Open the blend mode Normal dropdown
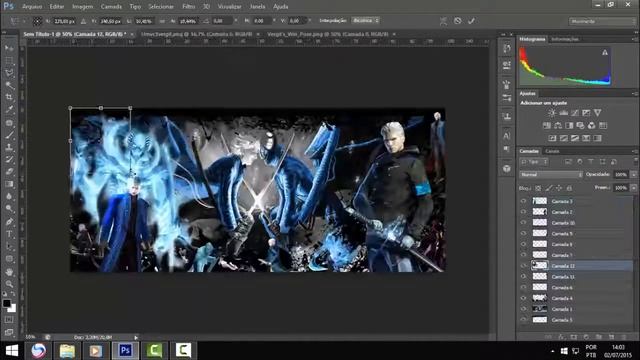 (551, 175)
